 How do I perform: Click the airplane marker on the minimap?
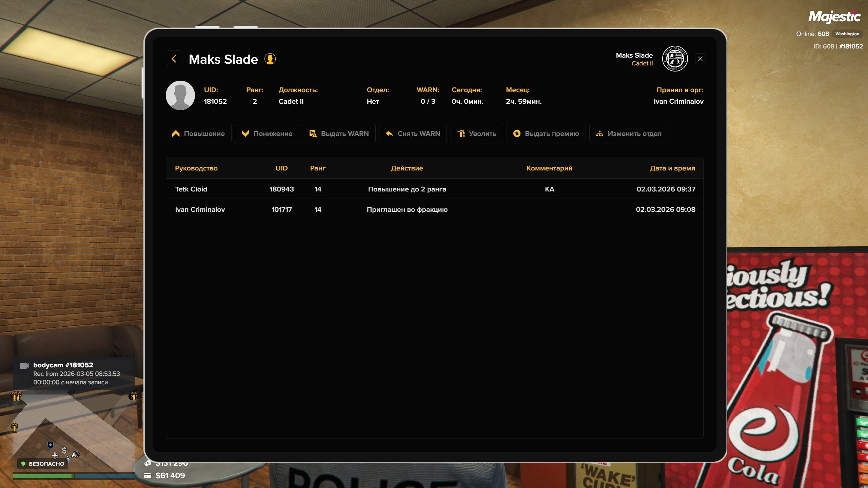[55, 455]
